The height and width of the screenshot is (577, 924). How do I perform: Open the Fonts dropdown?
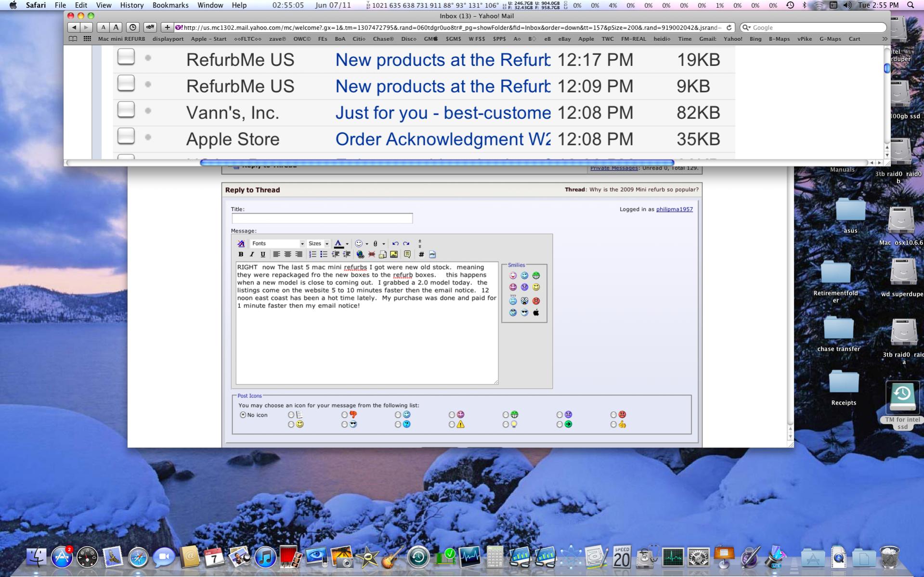click(x=278, y=244)
